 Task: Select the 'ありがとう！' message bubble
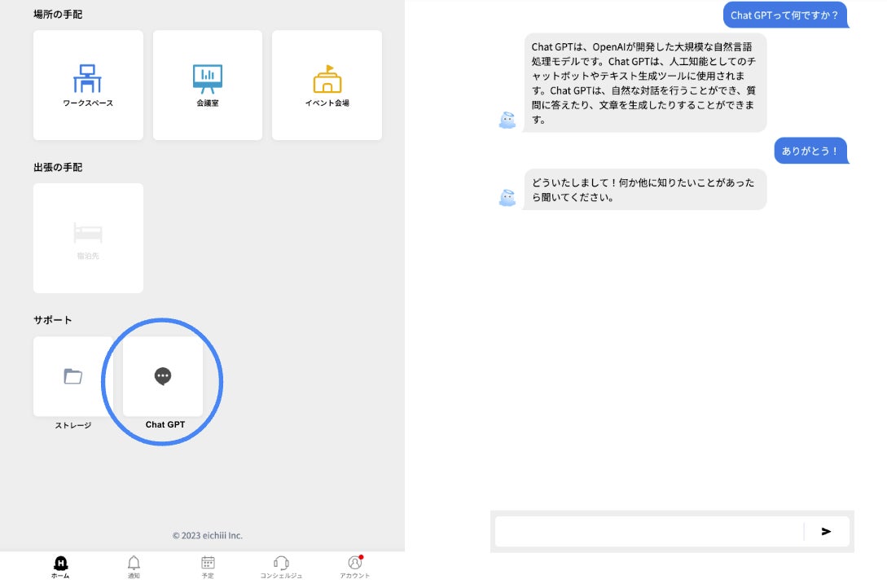(x=811, y=151)
